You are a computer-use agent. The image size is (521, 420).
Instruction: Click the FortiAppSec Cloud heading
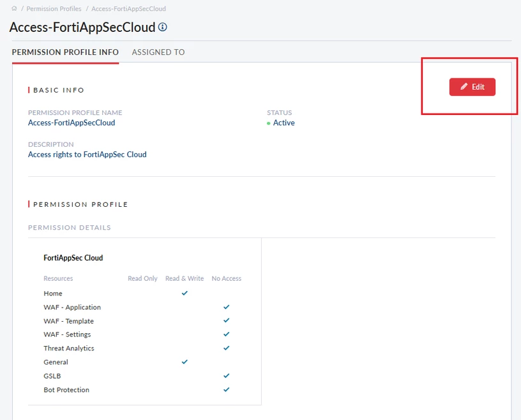coord(73,258)
